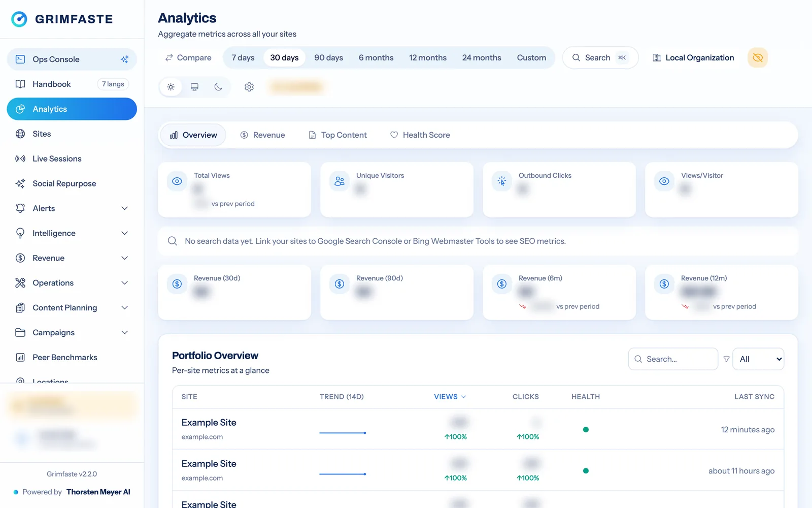This screenshot has height=508, width=812.
Task: Open Live Sessions broadcast icon
Action: coord(20,159)
